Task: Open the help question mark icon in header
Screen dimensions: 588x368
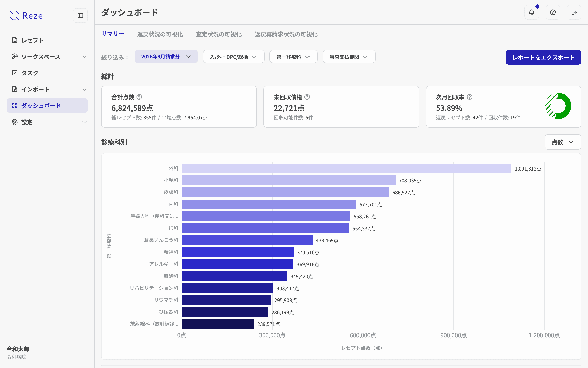Action: coord(553,12)
